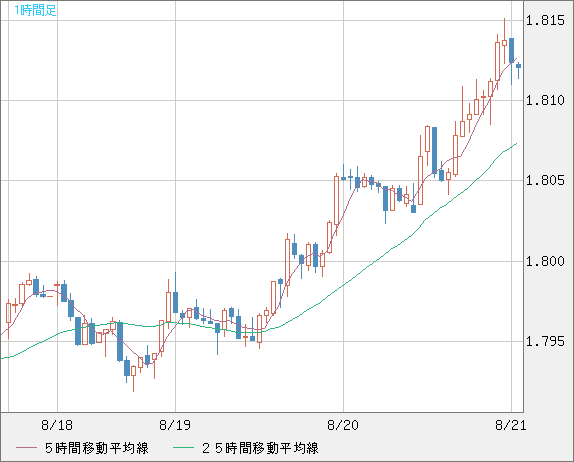Click the 8/18 date axis label
574x462 pixels.
(57, 425)
